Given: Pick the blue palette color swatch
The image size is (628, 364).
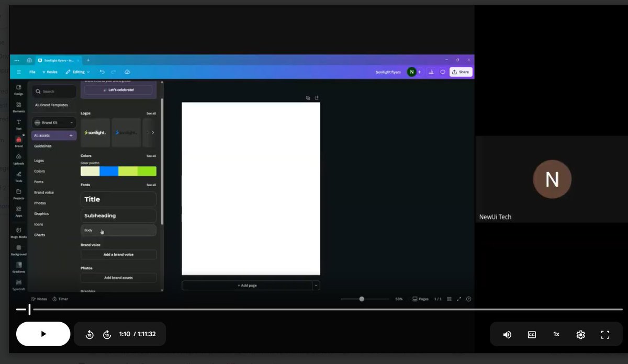Looking at the screenshot, I should coord(109,171).
